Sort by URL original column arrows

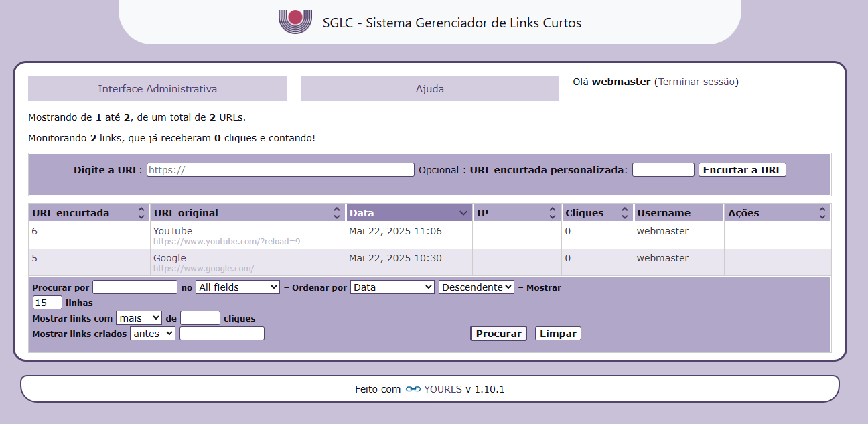click(337, 213)
